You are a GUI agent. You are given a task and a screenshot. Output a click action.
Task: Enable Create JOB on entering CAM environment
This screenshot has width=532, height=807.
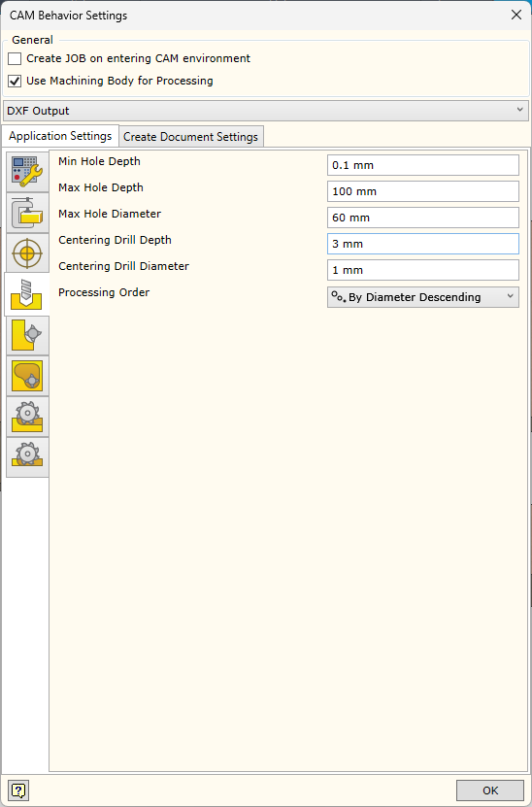15,58
